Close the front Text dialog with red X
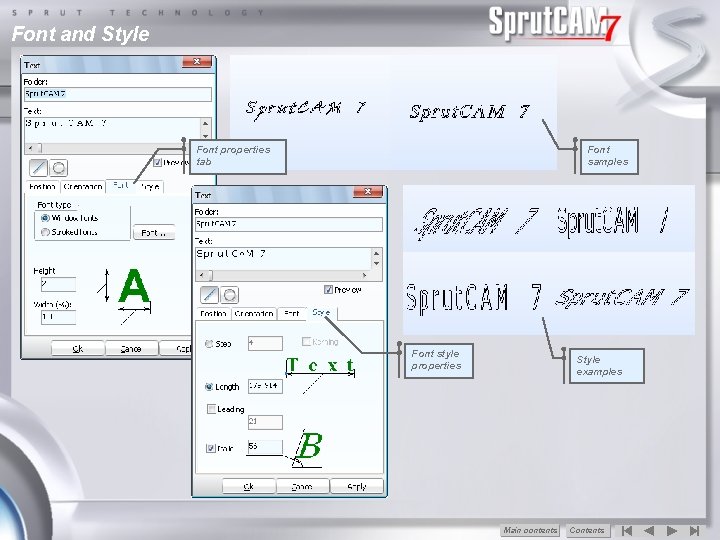The image size is (720, 540). click(368, 192)
